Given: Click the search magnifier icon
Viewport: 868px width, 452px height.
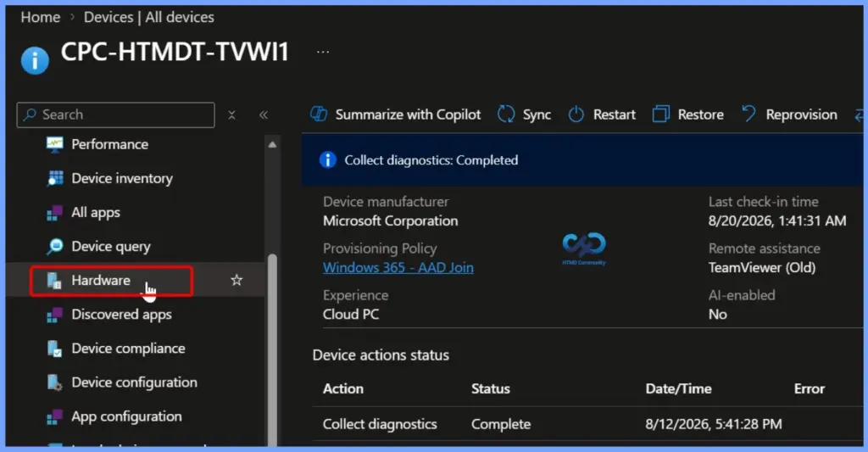Looking at the screenshot, I should [x=30, y=114].
